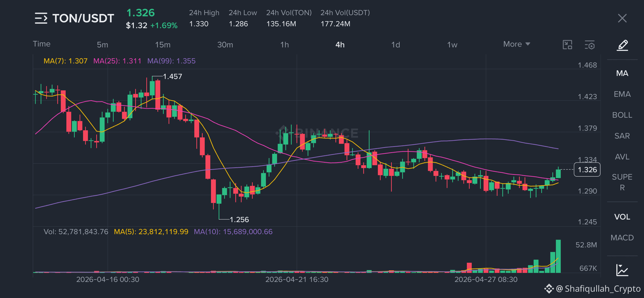Click the TON/USDT pair title
The height and width of the screenshot is (298, 644).
pos(83,18)
